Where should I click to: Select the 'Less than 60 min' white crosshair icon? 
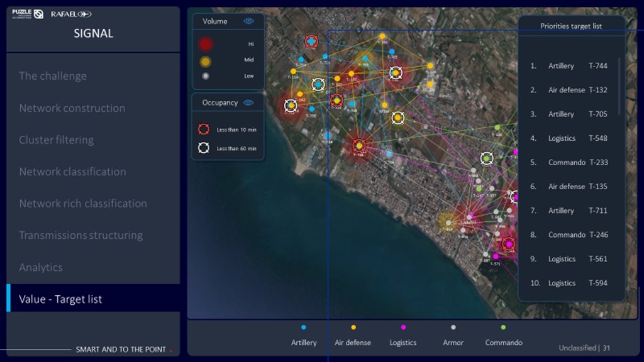204,148
